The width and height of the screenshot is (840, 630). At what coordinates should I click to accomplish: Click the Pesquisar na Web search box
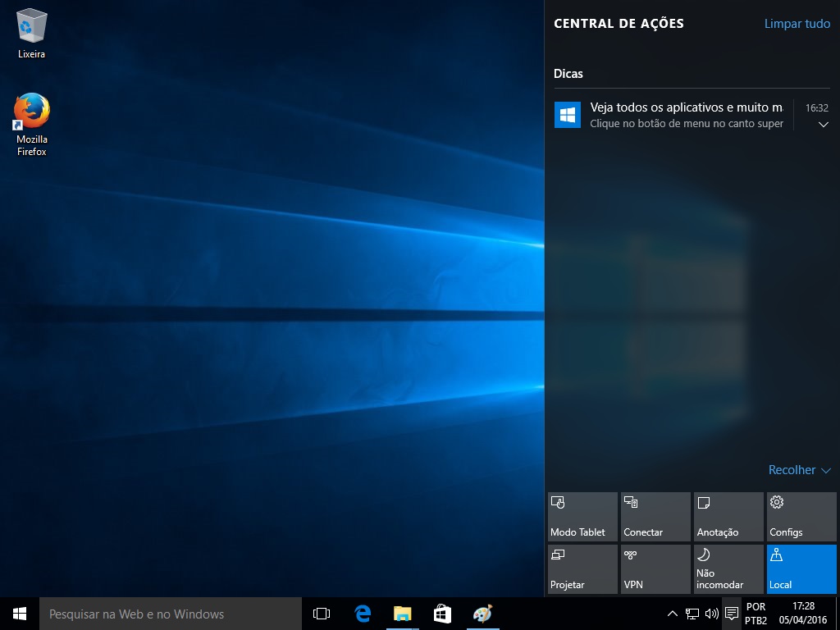[x=171, y=614]
